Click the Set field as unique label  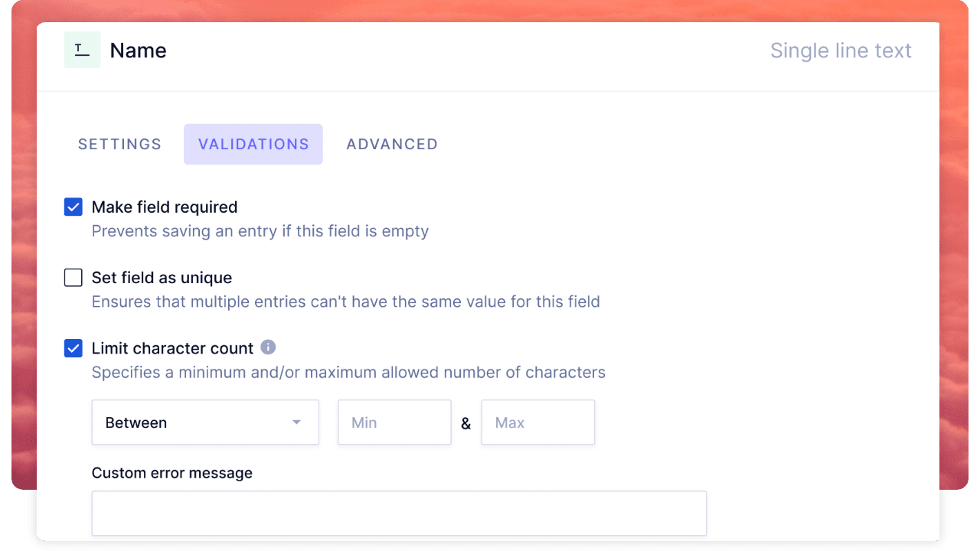pyautogui.click(x=162, y=278)
